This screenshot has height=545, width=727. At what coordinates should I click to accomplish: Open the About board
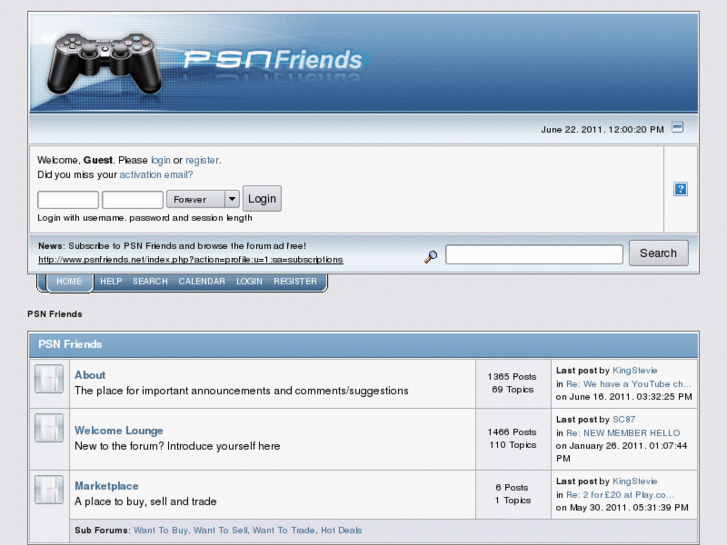pos(90,375)
